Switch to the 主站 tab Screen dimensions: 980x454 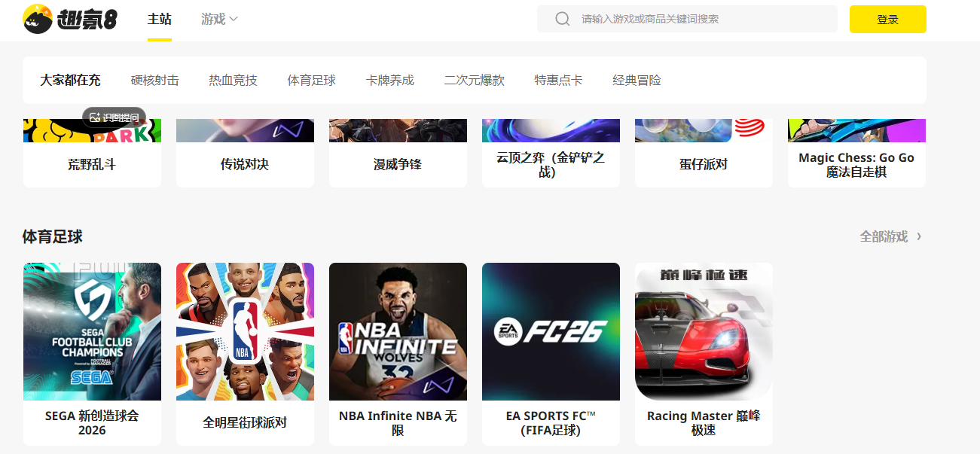pos(160,19)
